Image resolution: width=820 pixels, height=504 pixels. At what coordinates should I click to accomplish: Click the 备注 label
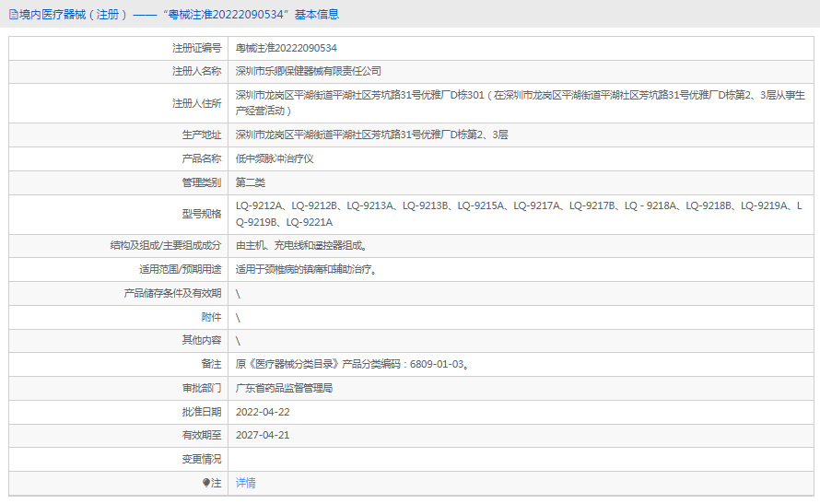(x=211, y=364)
